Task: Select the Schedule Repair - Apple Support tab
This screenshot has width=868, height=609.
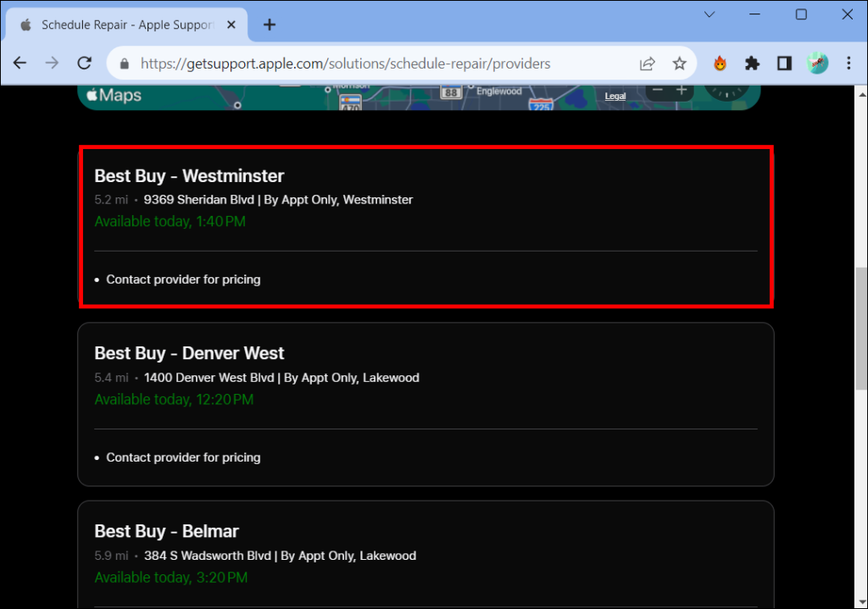Action: coord(127,25)
